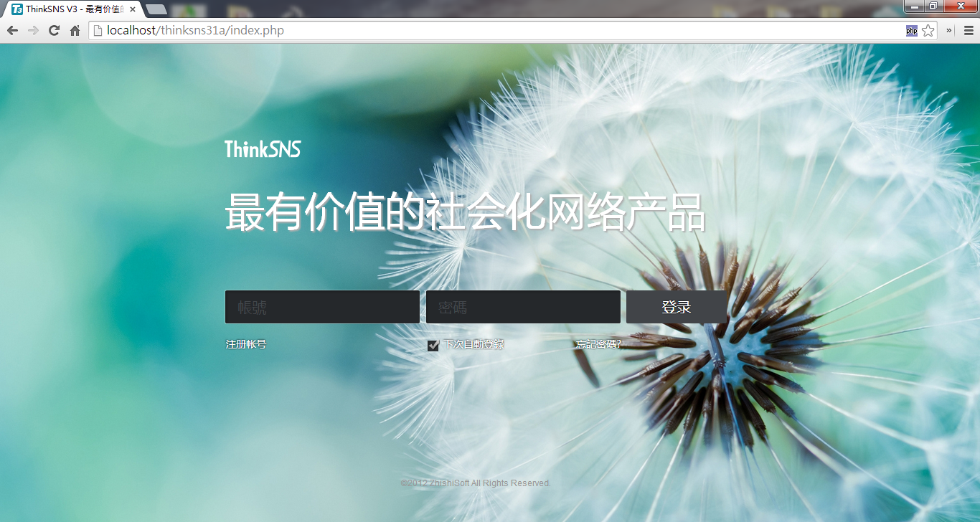Image resolution: width=980 pixels, height=522 pixels.
Task: Focus the 密碼 password input field
Action: point(523,307)
